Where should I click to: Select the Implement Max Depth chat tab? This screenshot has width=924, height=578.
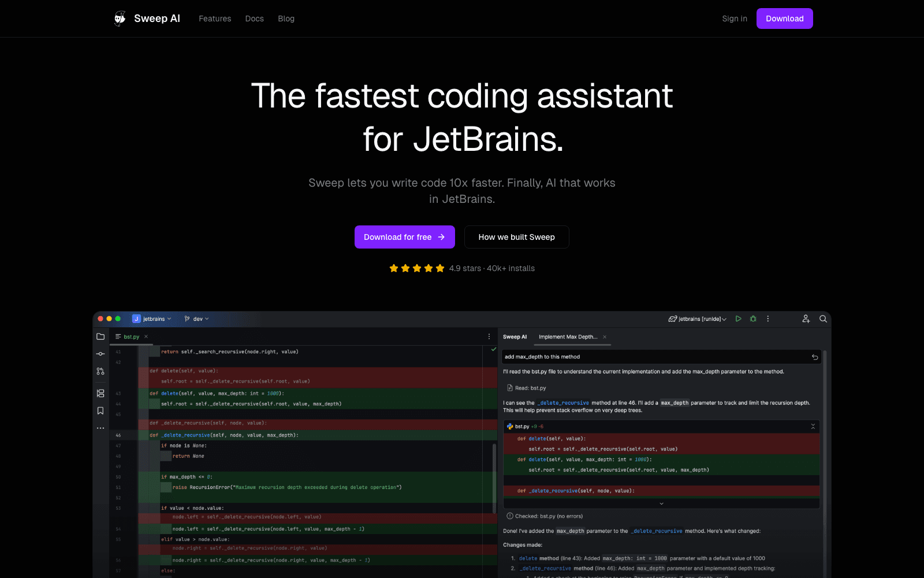(568, 337)
